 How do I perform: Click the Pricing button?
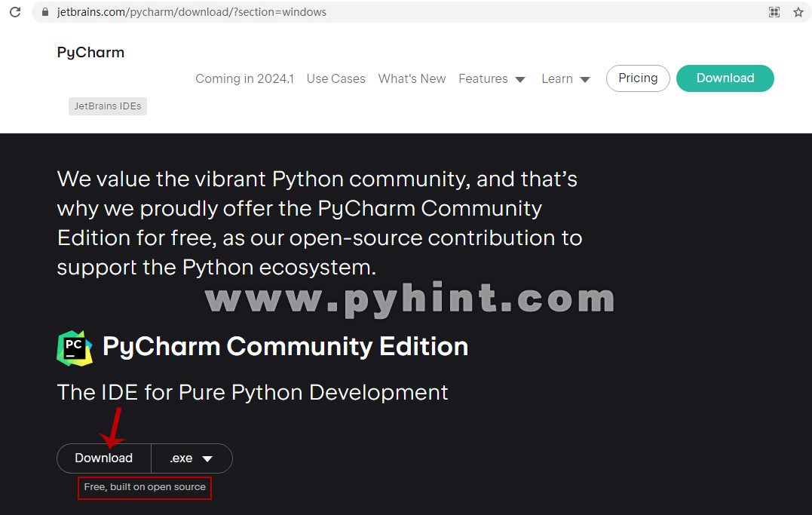[x=638, y=78]
